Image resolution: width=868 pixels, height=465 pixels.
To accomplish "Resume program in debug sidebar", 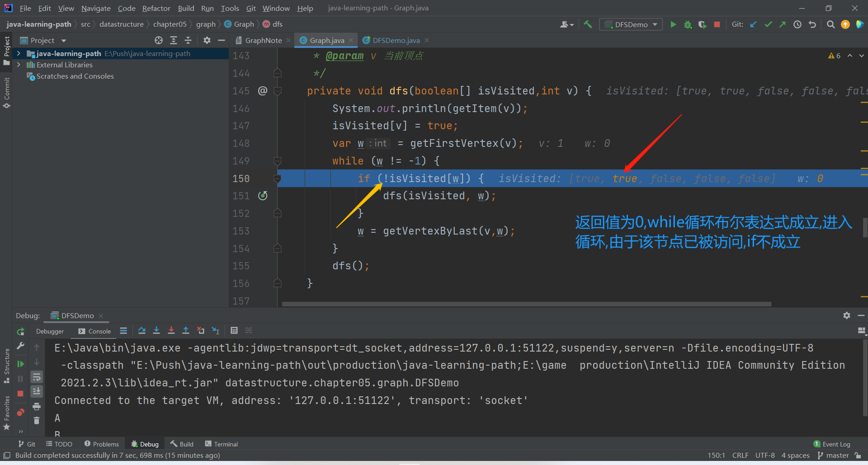I will (20, 364).
